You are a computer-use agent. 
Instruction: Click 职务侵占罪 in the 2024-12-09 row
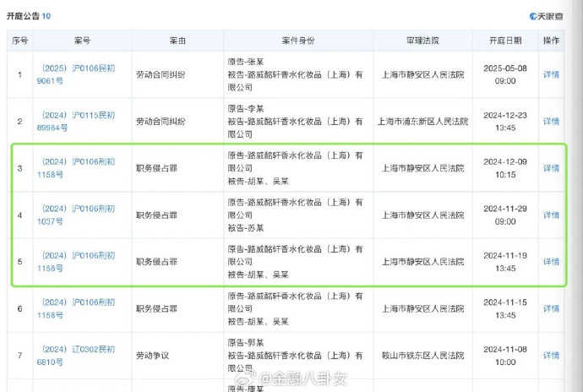tap(156, 168)
